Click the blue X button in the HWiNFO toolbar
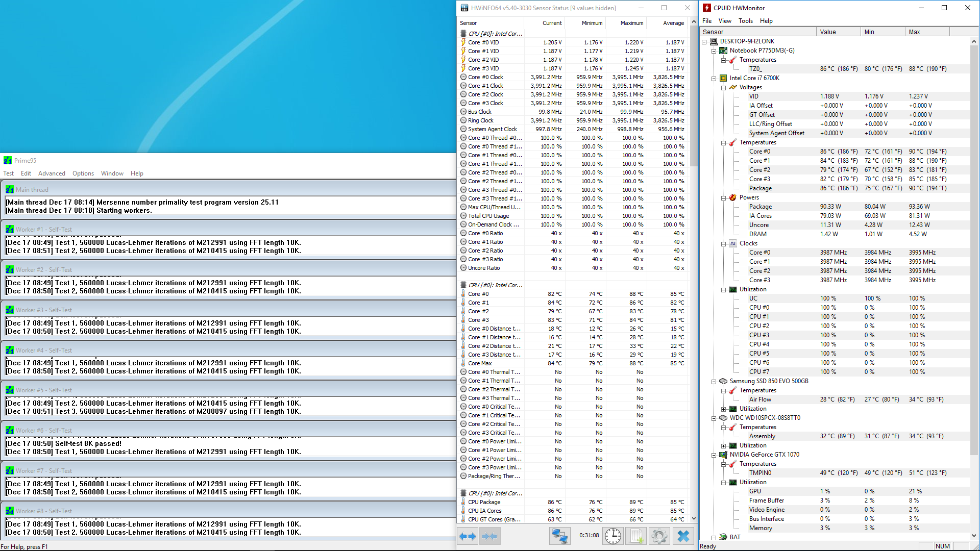 [x=683, y=536]
